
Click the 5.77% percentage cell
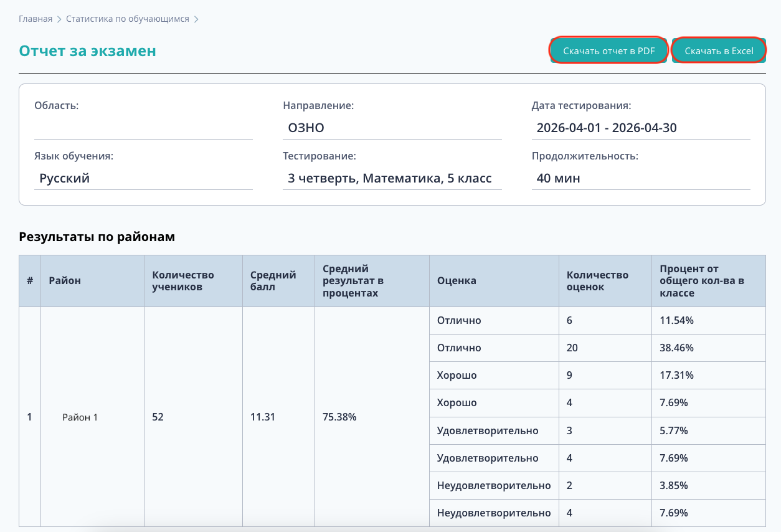click(x=709, y=430)
